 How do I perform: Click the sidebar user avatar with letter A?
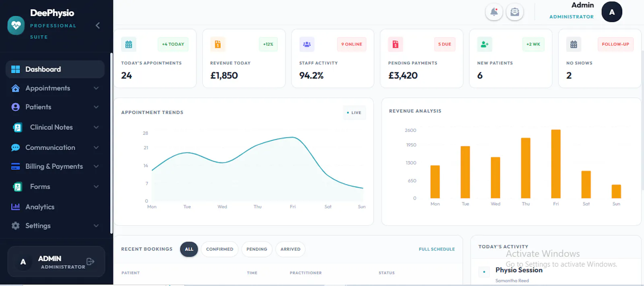[x=23, y=262]
